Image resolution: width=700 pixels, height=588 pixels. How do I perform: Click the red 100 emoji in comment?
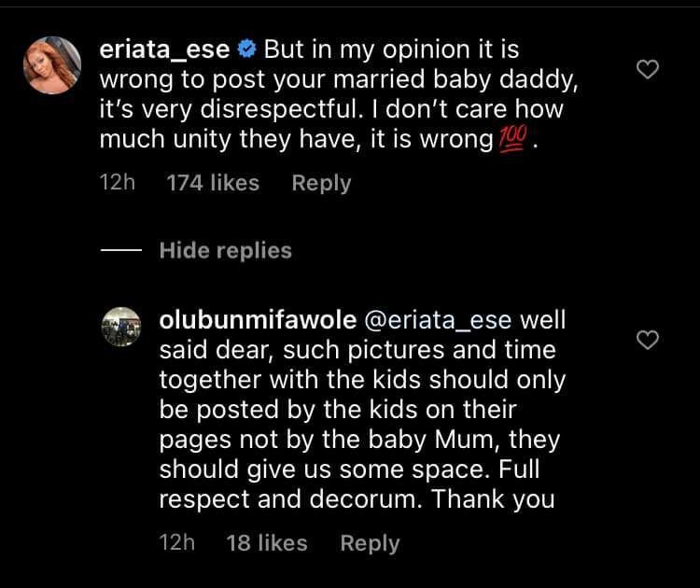[x=512, y=140]
